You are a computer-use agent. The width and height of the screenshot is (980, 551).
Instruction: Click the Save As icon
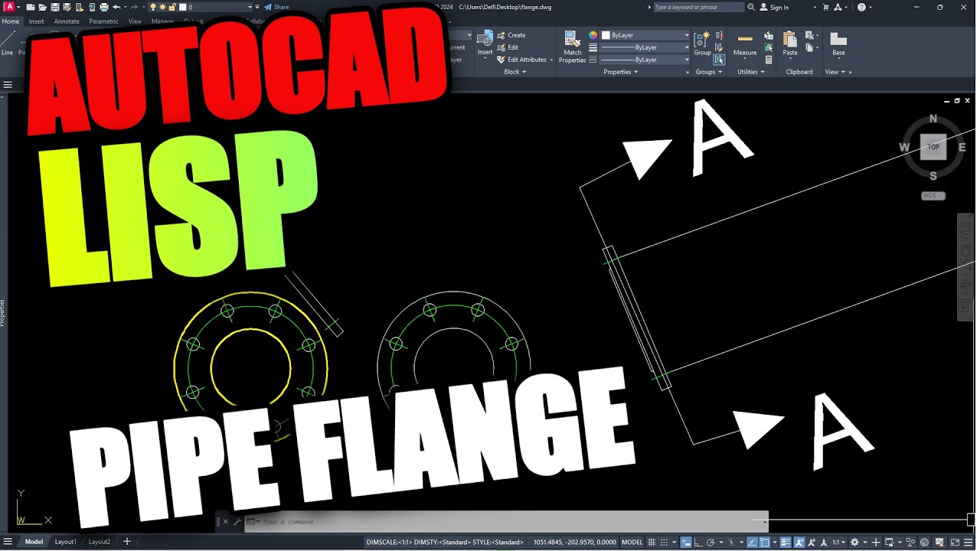click(67, 7)
